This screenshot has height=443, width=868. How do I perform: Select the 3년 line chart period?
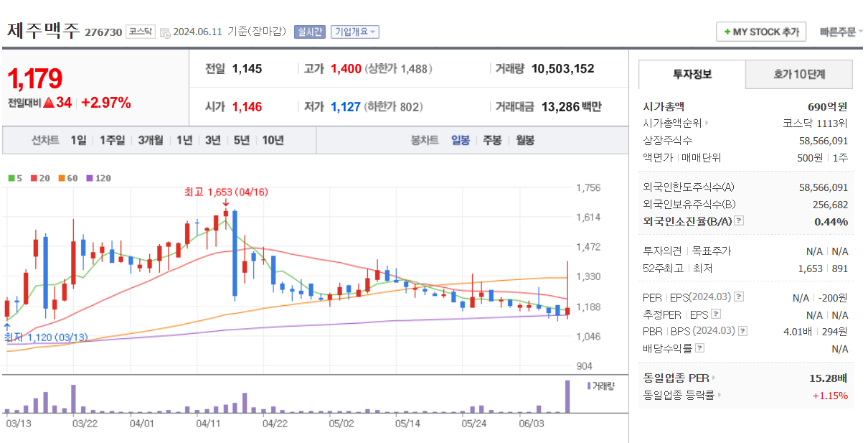tap(212, 140)
